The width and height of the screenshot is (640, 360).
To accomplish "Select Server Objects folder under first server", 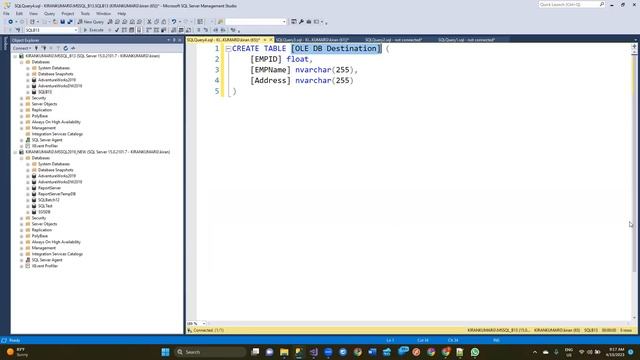I will tap(44, 104).
